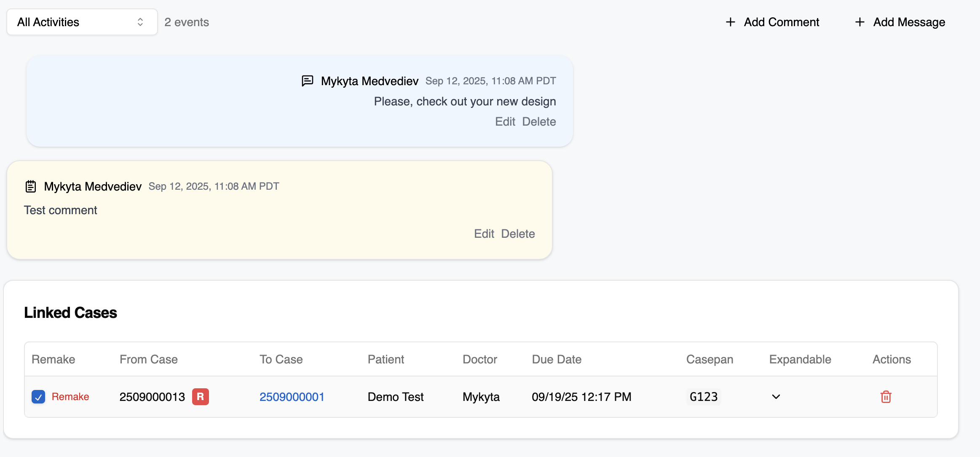The image size is (980, 457).
Task: Click the G123 casepan tag
Action: click(x=703, y=397)
